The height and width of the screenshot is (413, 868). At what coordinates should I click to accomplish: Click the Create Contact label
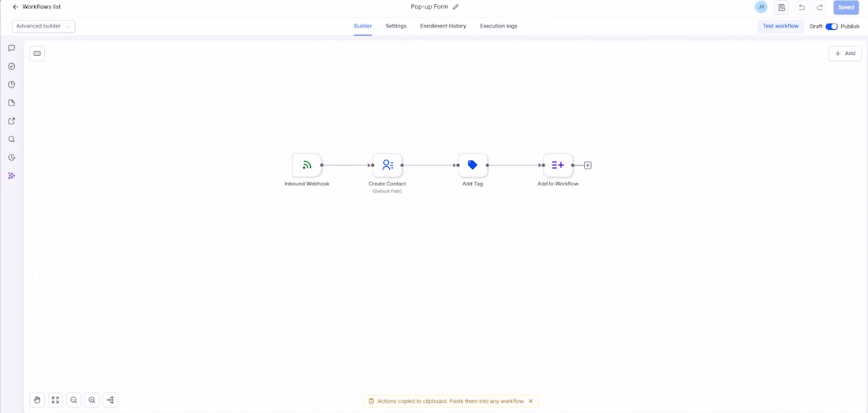tap(387, 184)
